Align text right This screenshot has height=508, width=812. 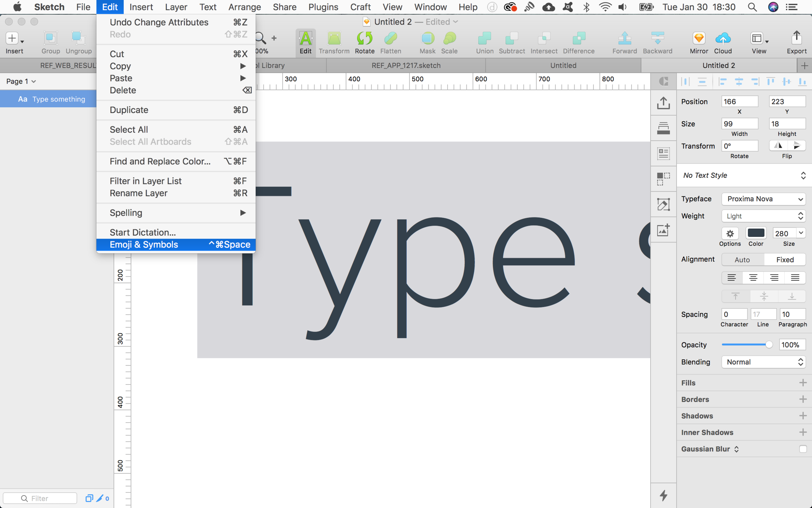click(774, 278)
